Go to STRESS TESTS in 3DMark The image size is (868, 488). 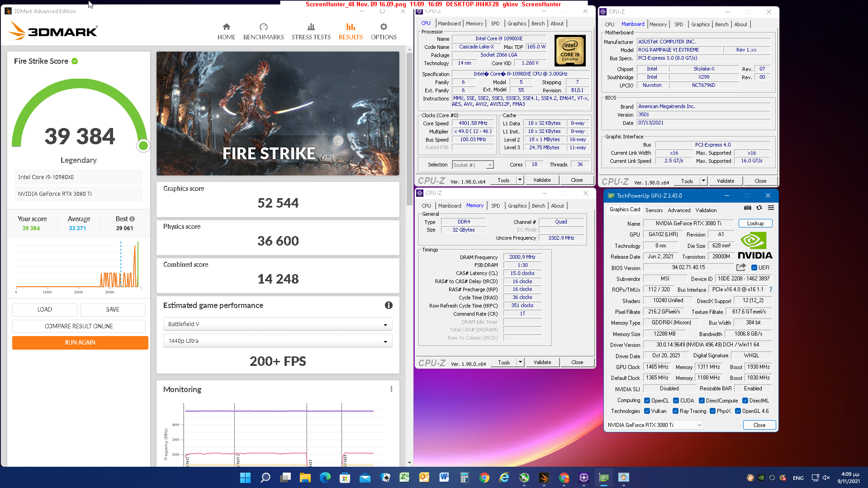311,32
